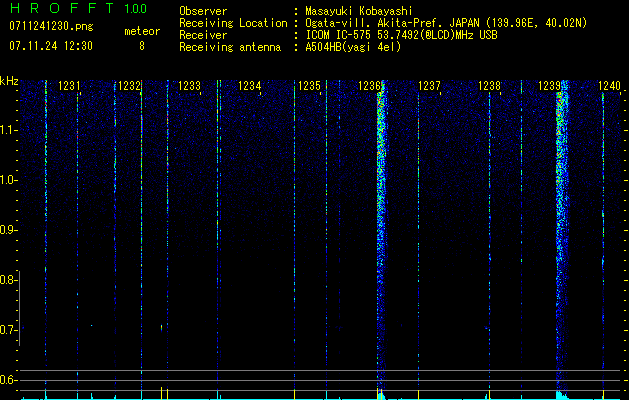Click the 0.9 frequency axis label
Viewport: 629px width, 400px height.
tap(7, 230)
